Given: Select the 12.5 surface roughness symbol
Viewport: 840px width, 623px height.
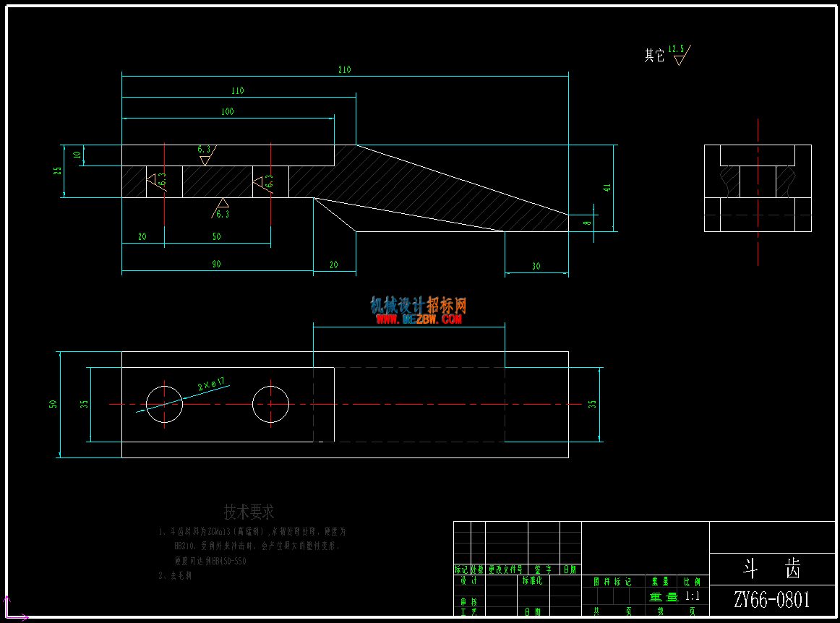Looking at the screenshot, I should pyautogui.click(x=680, y=55).
